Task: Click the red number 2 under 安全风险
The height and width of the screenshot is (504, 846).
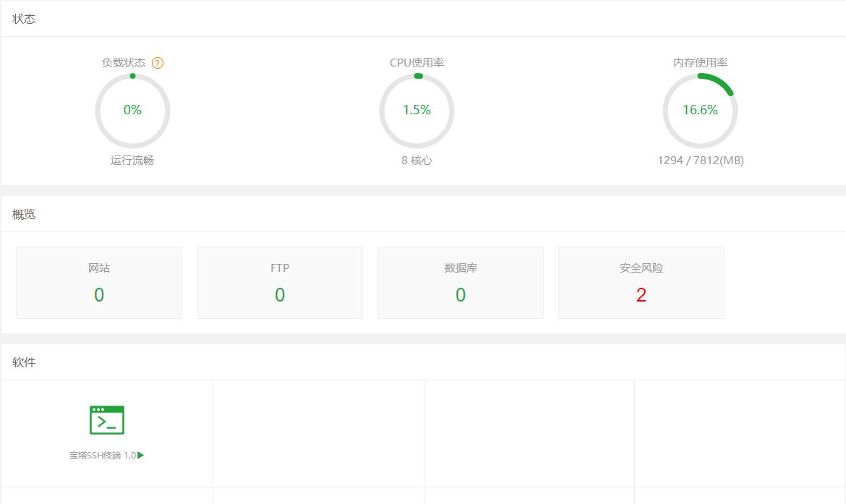Action: (641, 294)
